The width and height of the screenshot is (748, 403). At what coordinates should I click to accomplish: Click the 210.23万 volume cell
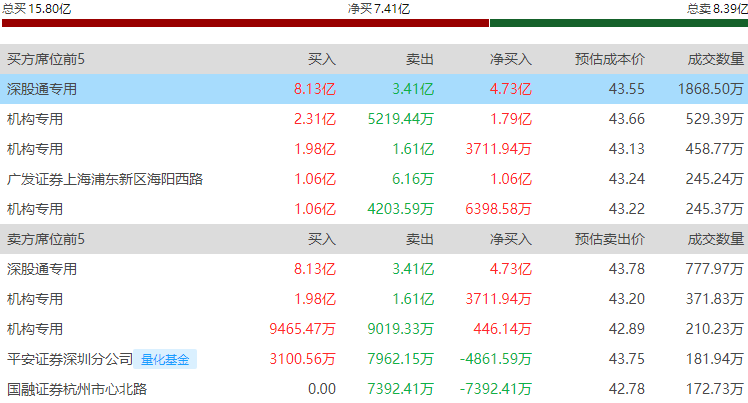pyautogui.click(x=715, y=330)
